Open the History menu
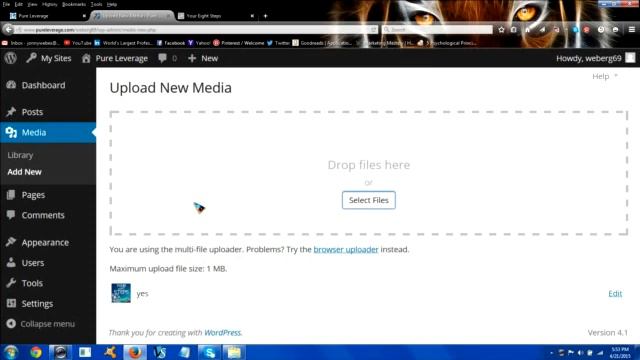This screenshot has height=360, width=640. (50, 4)
